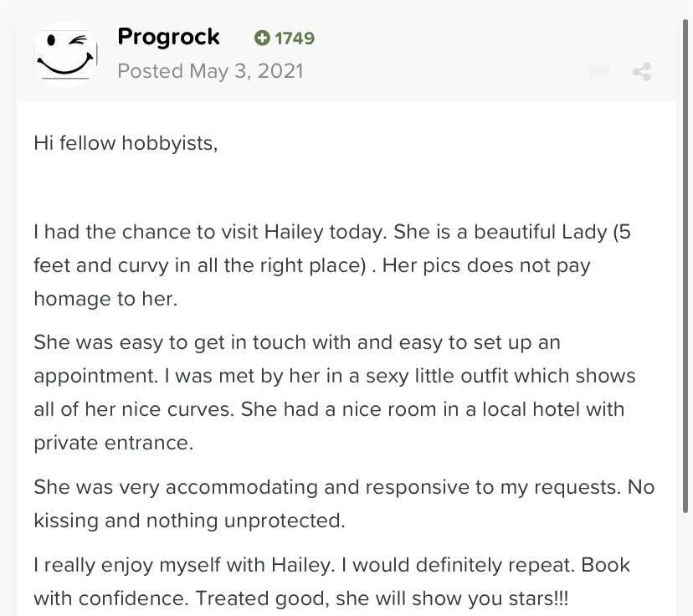Open Progrock's winking smiley avatar
Screen dimensions: 693x616
point(65,54)
